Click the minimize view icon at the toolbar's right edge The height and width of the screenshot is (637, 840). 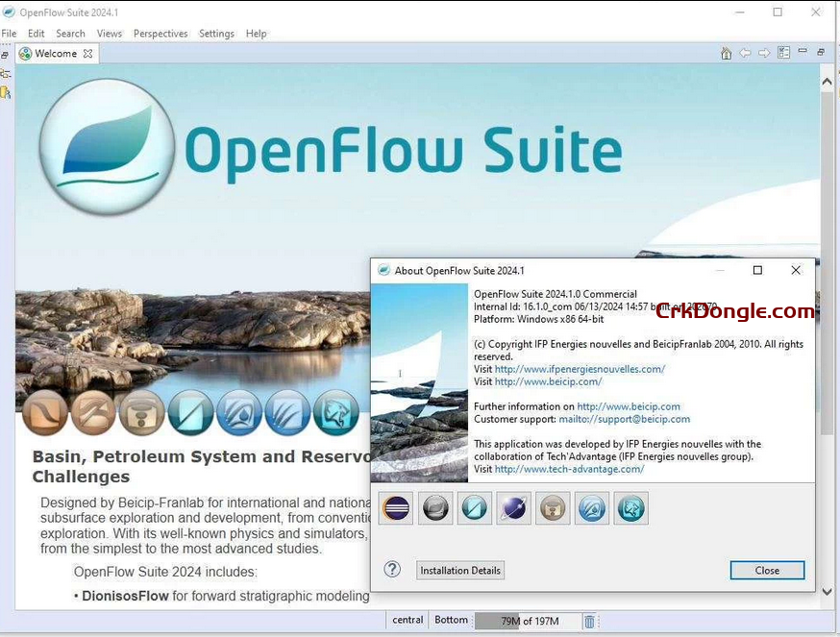point(803,52)
